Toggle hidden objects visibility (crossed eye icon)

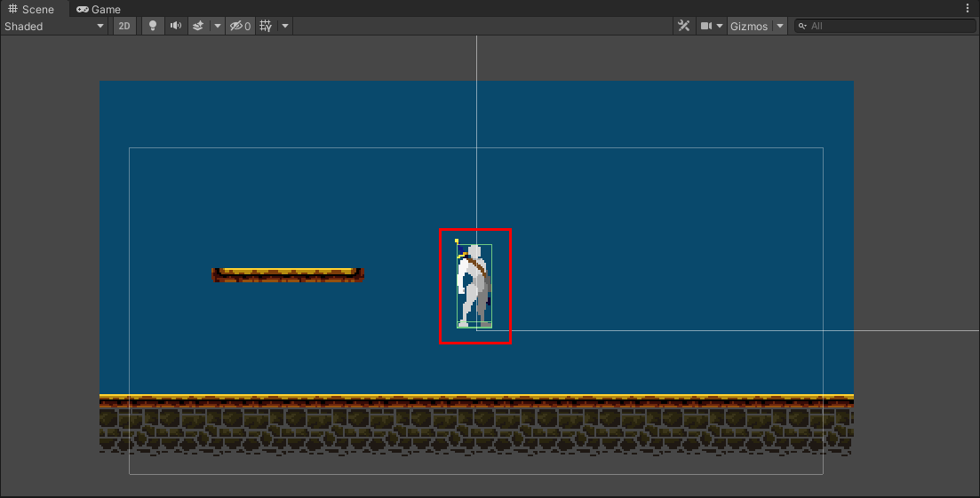pos(240,27)
